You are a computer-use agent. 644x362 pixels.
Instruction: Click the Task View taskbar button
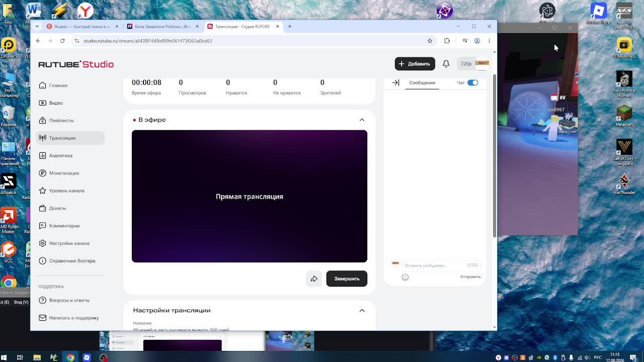pyautogui.click(x=20, y=357)
